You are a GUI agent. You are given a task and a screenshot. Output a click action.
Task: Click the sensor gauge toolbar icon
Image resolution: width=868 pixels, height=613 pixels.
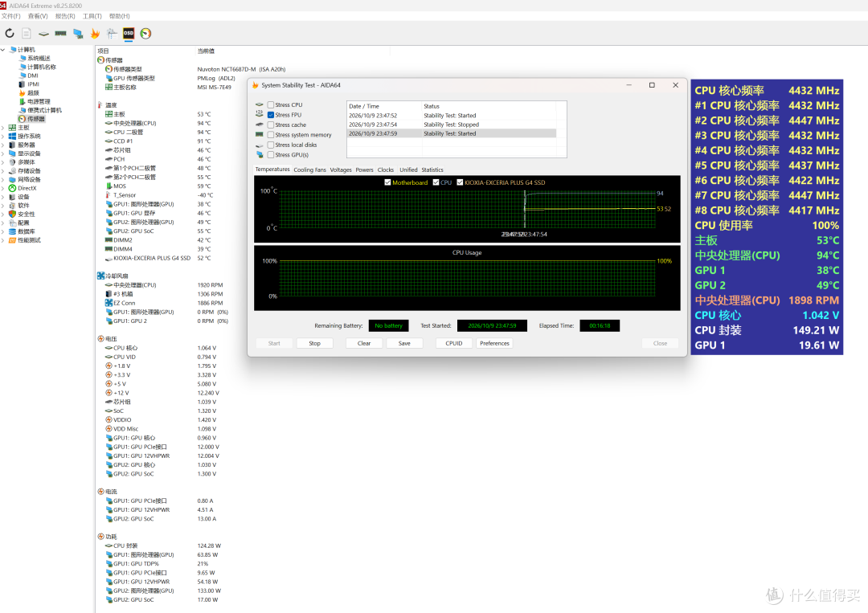(145, 34)
